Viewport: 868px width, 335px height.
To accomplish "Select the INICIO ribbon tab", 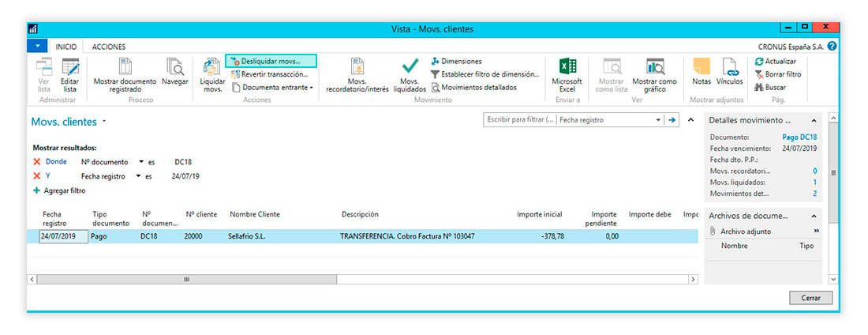I will [x=65, y=47].
